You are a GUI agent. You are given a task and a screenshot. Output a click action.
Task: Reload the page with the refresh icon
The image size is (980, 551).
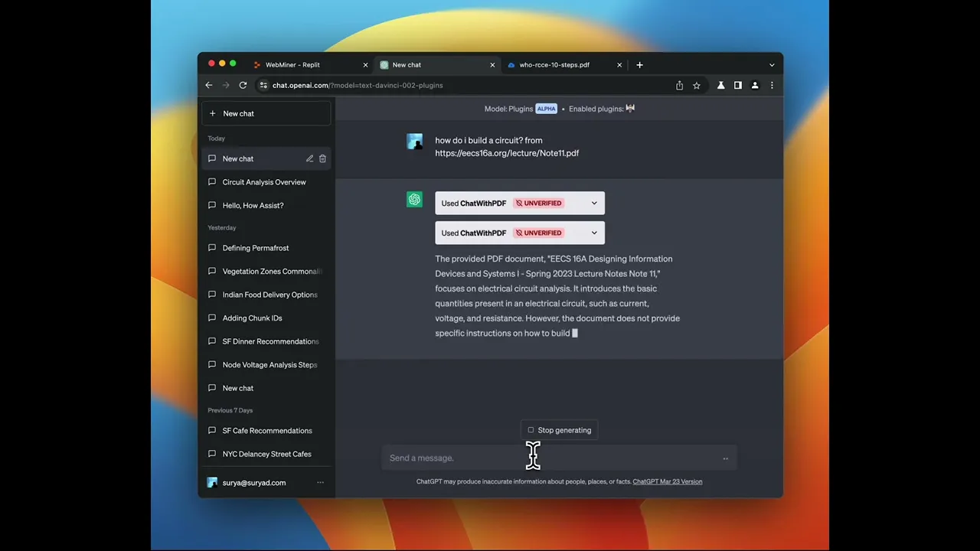point(243,86)
